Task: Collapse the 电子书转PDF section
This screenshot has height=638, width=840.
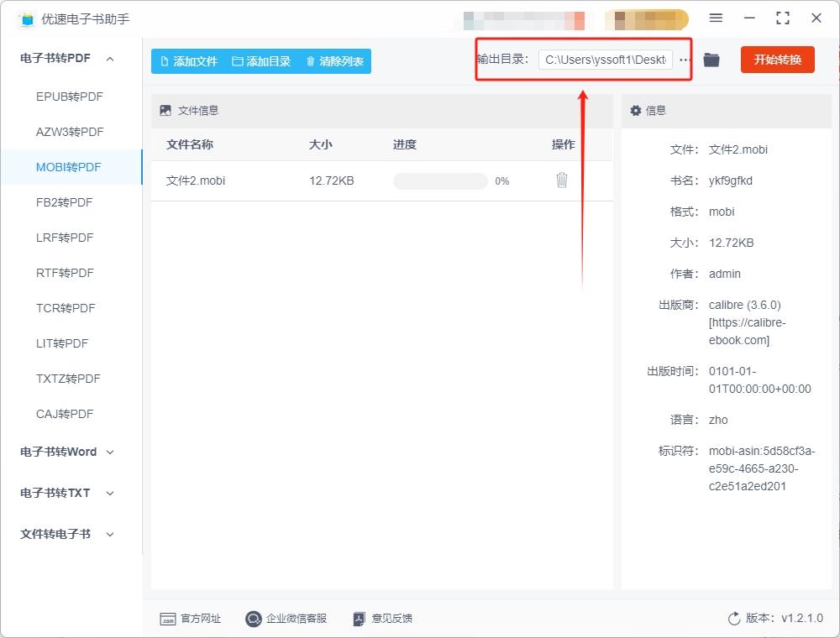Action: pyautogui.click(x=108, y=58)
